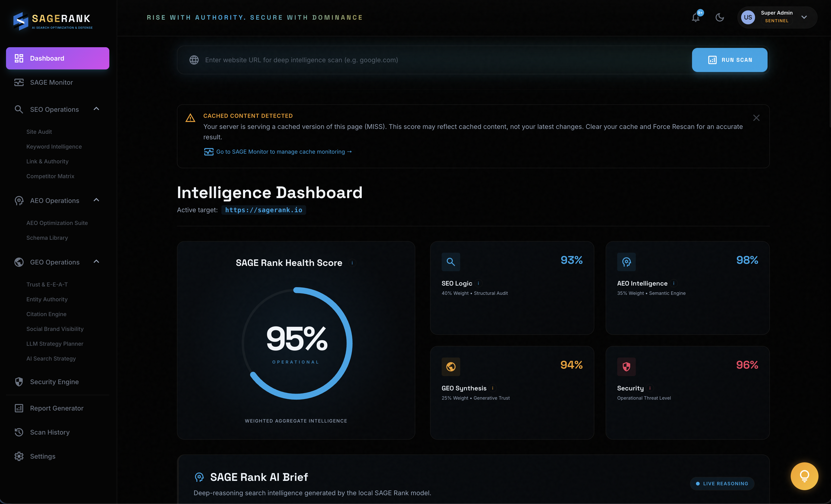Open Competitor Matrix page

50,176
